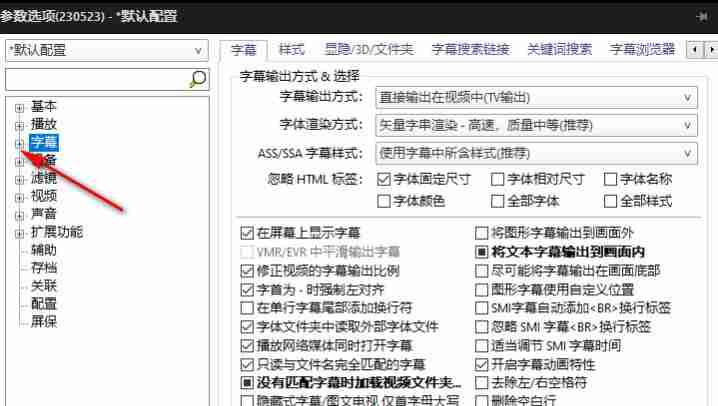Enable 去除左/右空格符 checkbox
The width and height of the screenshot is (718, 406).
click(481, 382)
